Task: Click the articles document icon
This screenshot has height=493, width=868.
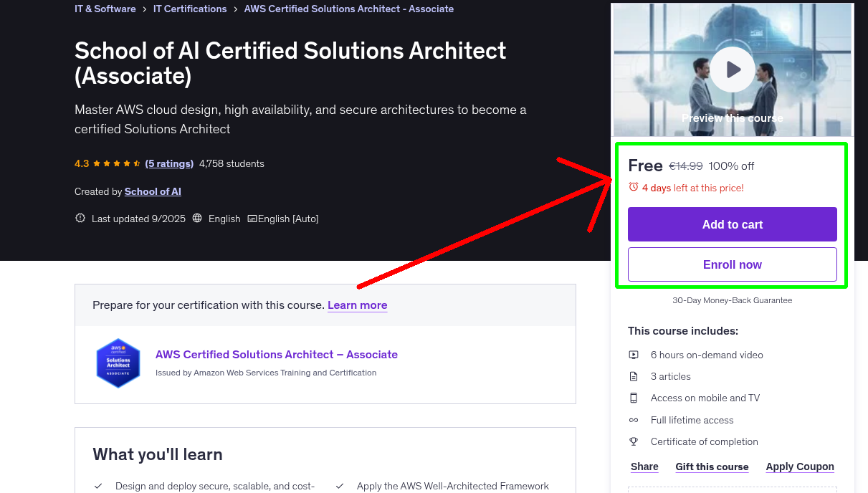Action: coord(634,376)
